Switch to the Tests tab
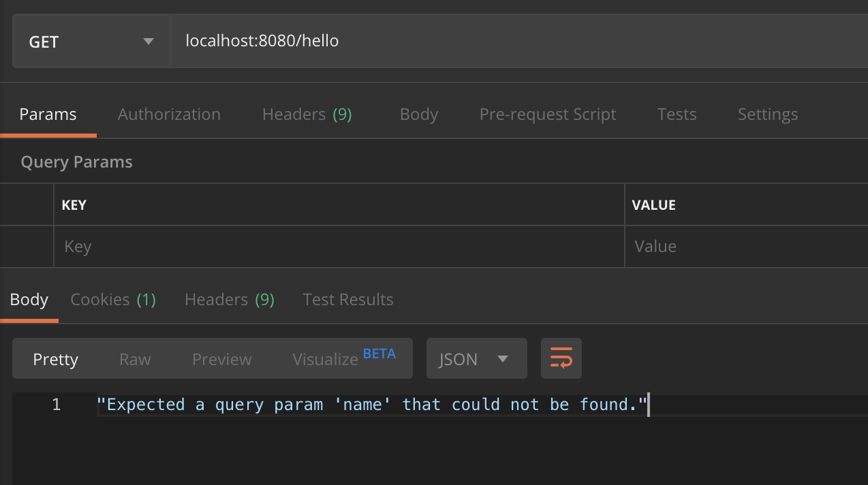Viewport: 868px width, 485px height. click(x=677, y=114)
